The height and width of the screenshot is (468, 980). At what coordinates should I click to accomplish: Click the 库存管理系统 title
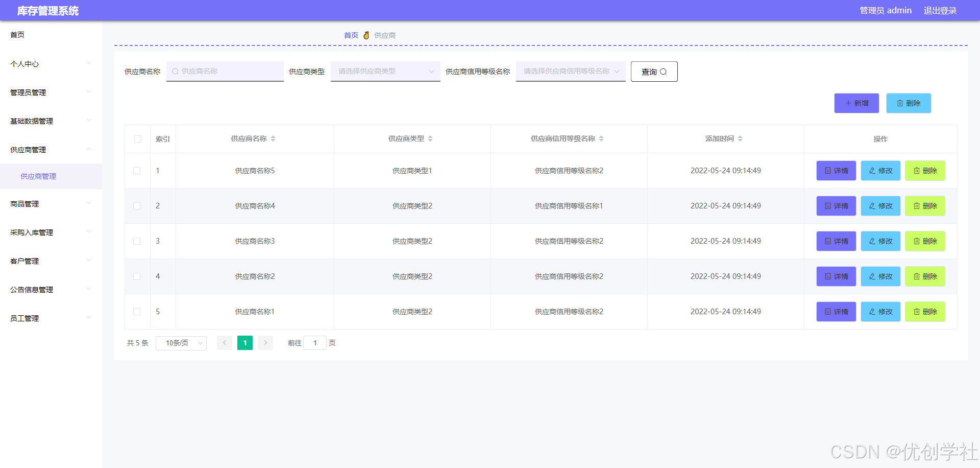click(48, 11)
